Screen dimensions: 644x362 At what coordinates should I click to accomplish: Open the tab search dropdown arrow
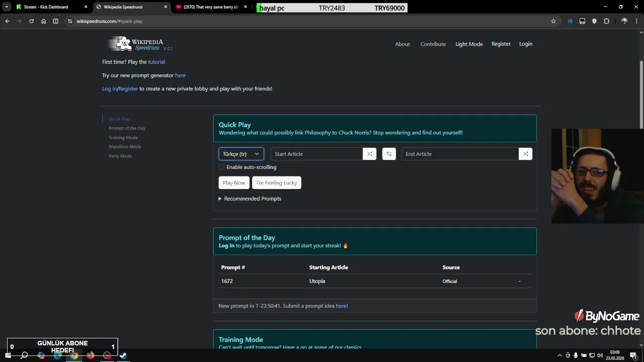tap(7, 7)
